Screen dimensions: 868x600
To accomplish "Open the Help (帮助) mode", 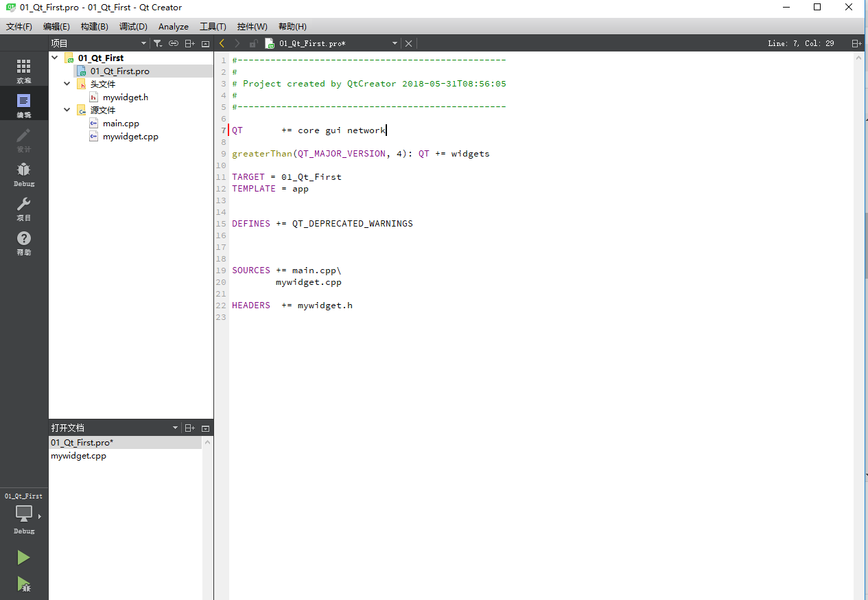I will tap(24, 242).
